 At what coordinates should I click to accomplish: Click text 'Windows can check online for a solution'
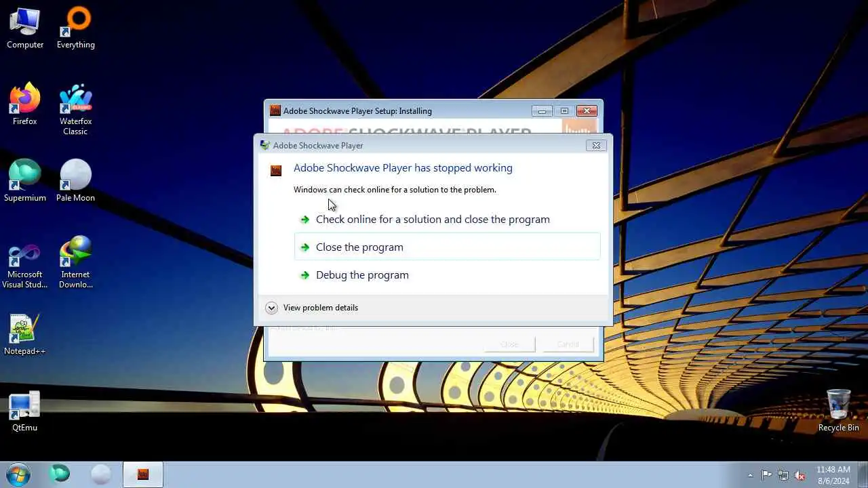395,190
